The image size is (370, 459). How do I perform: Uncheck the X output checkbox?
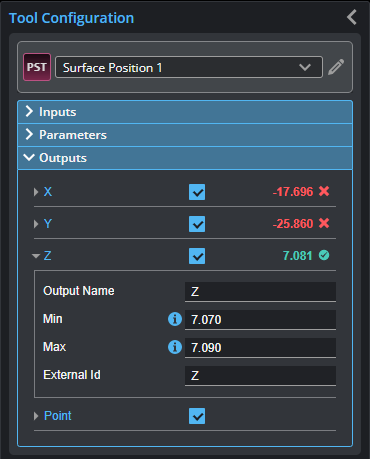coord(197,192)
